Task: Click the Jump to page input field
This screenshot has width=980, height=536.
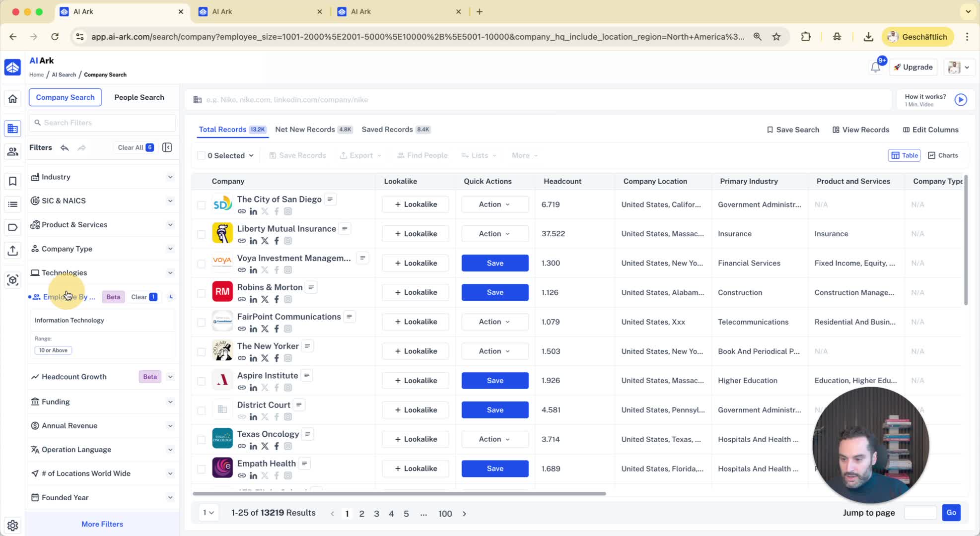Action: tap(919, 513)
